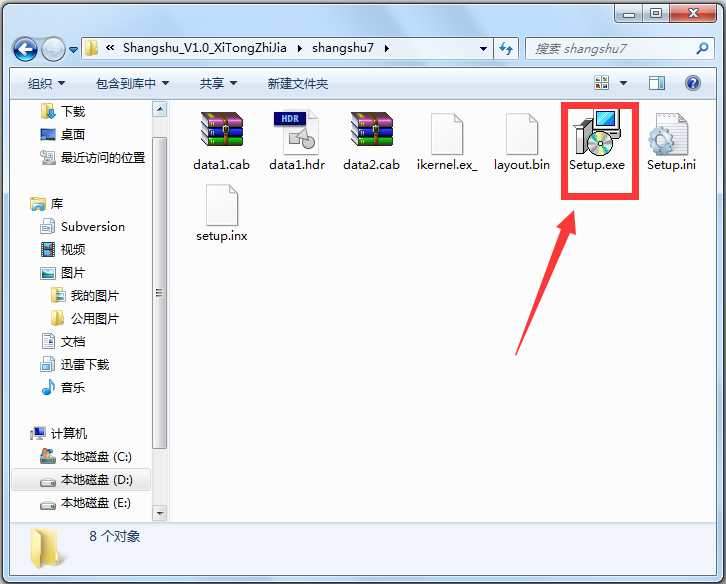Click the Back navigation arrow
This screenshot has height=584, width=726.
pos(25,49)
